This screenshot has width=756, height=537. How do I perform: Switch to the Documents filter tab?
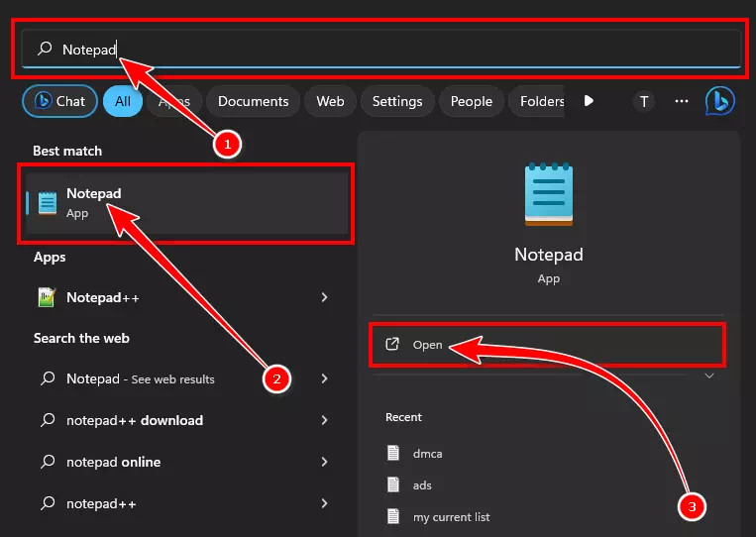[253, 101]
